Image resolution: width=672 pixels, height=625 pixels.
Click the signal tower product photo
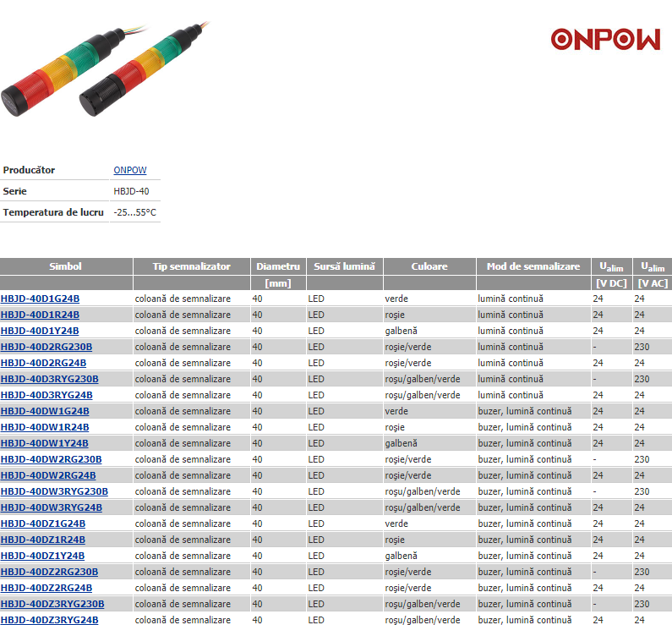click(105, 69)
